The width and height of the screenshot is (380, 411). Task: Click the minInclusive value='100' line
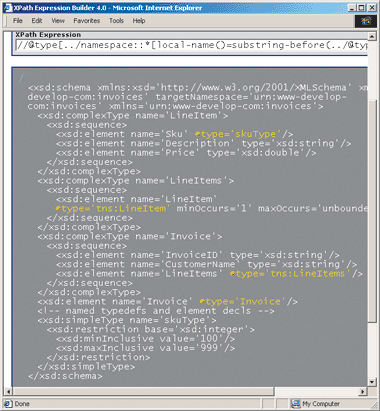coord(145,339)
